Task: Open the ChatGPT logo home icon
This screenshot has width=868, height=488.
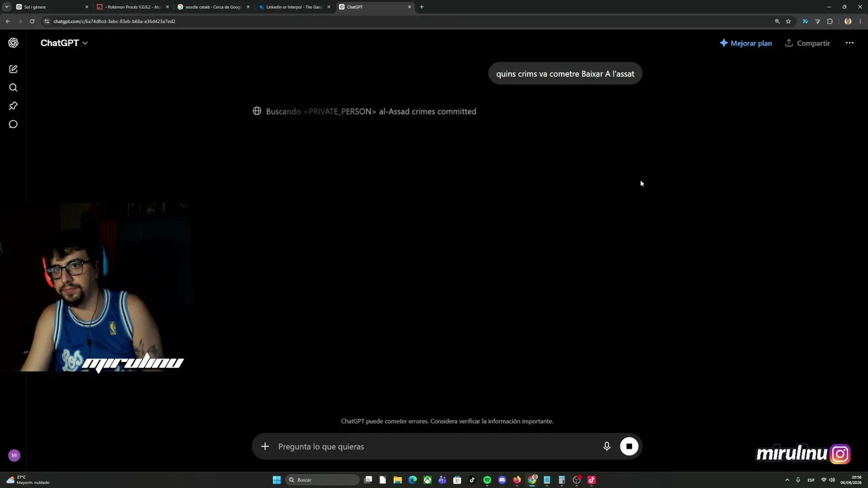Action: pos(13,43)
